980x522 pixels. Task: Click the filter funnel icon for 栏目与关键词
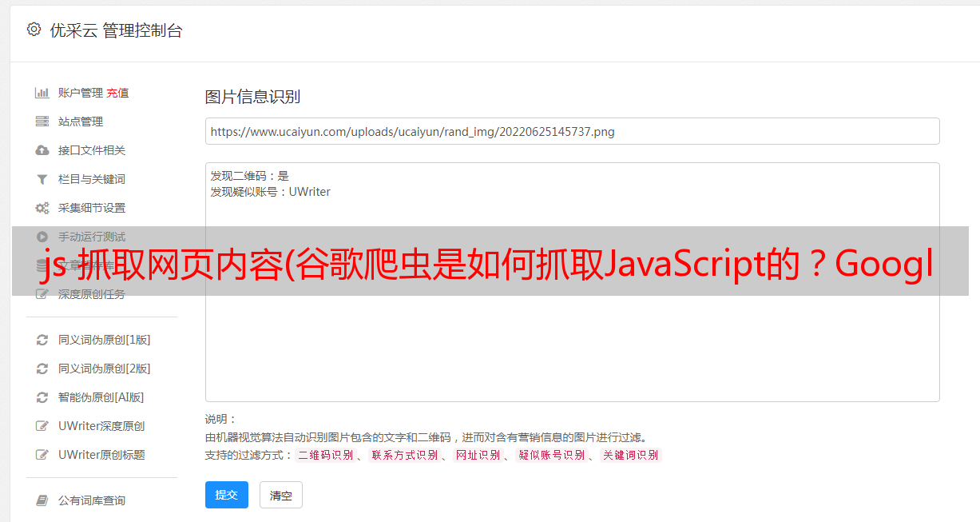pyautogui.click(x=42, y=179)
